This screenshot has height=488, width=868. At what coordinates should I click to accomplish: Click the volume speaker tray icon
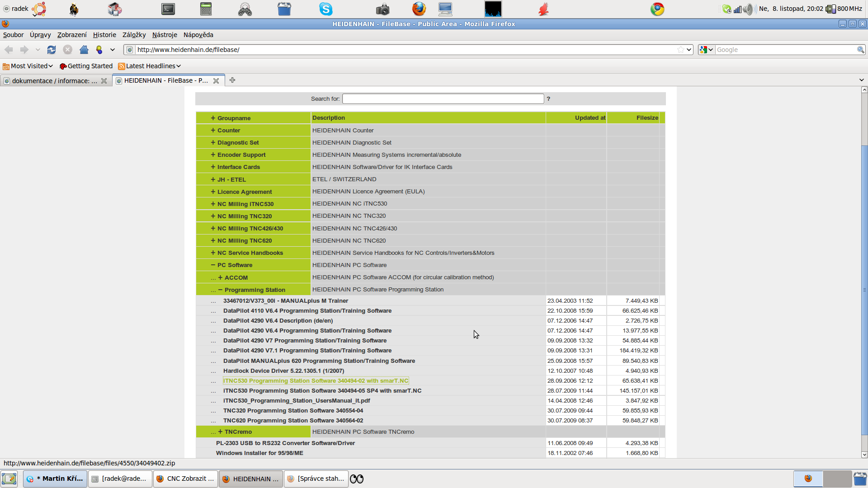tap(748, 9)
